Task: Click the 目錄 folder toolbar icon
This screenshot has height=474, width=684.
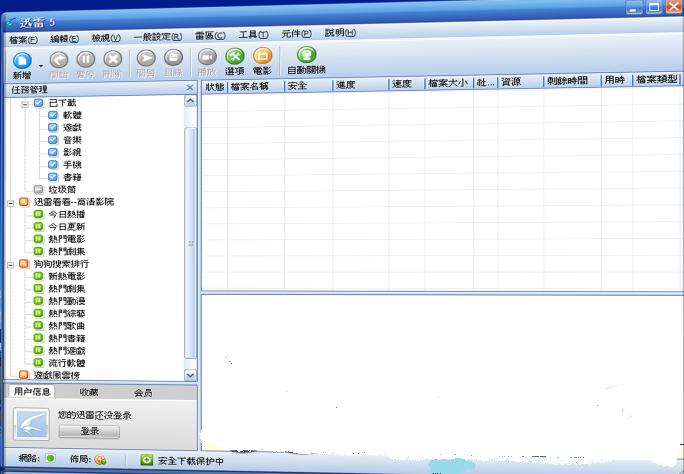Action: coord(173,58)
